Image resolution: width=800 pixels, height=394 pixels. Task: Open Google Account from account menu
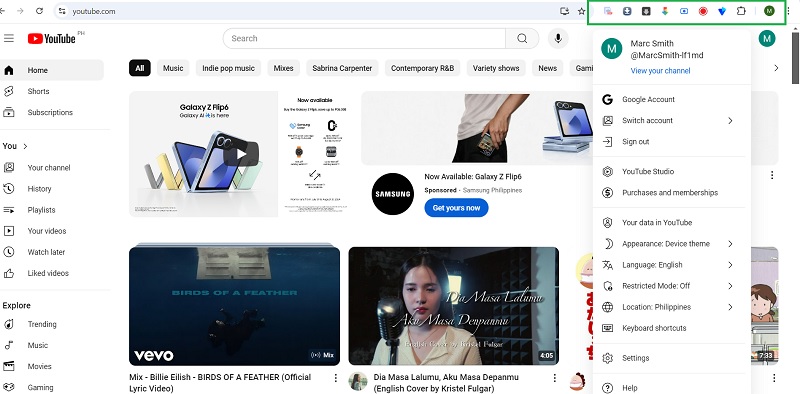click(x=671, y=100)
